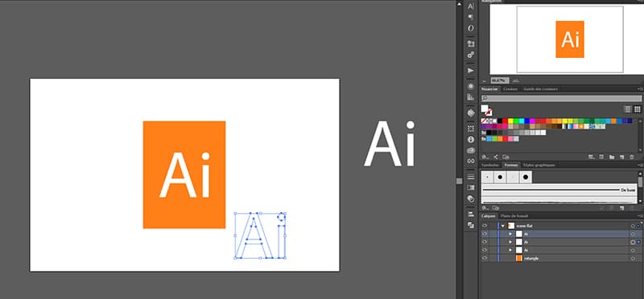The height and width of the screenshot is (299, 644).
Task: Open the OpenType panel icon in the dock
Action: (x=471, y=28)
